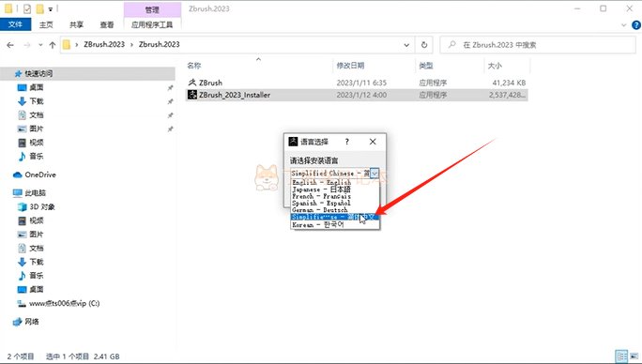Click the ZBrush_2023_Installer file icon

pos(192,95)
